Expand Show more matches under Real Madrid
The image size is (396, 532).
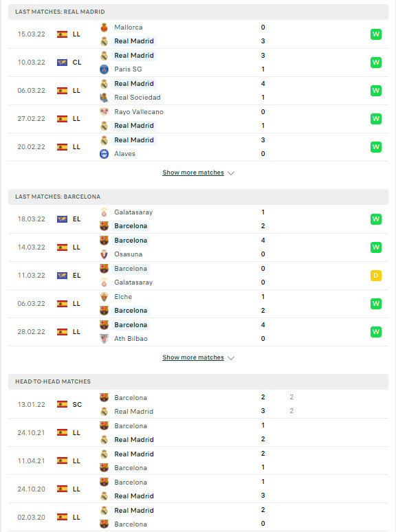(x=193, y=173)
